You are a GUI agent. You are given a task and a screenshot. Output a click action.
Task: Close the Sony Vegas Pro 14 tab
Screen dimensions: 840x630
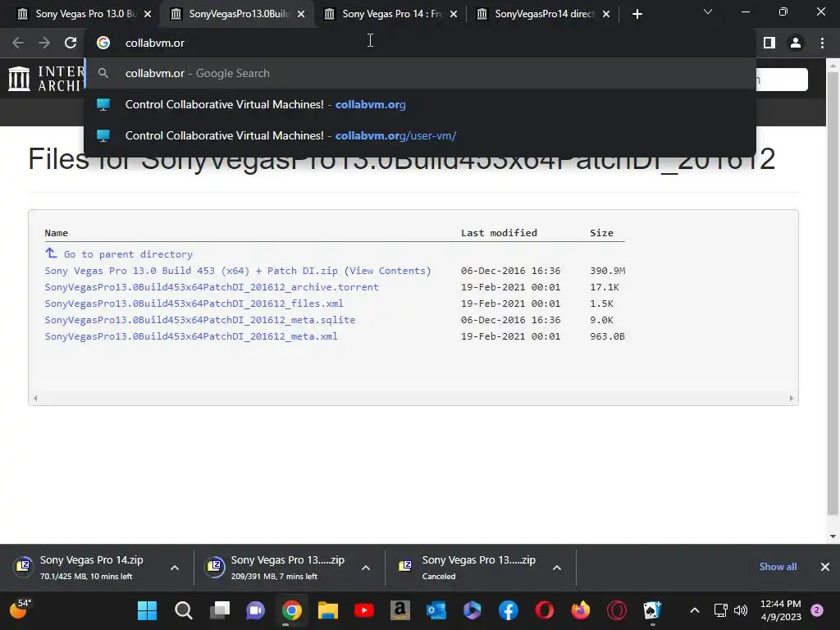pyautogui.click(x=454, y=15)
